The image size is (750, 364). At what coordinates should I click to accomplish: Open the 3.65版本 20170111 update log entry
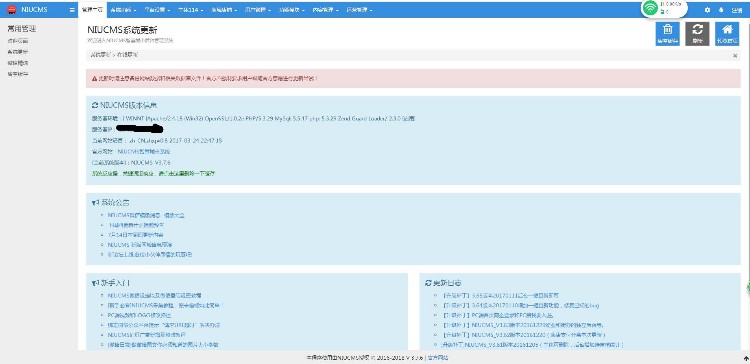pos(500,296)
